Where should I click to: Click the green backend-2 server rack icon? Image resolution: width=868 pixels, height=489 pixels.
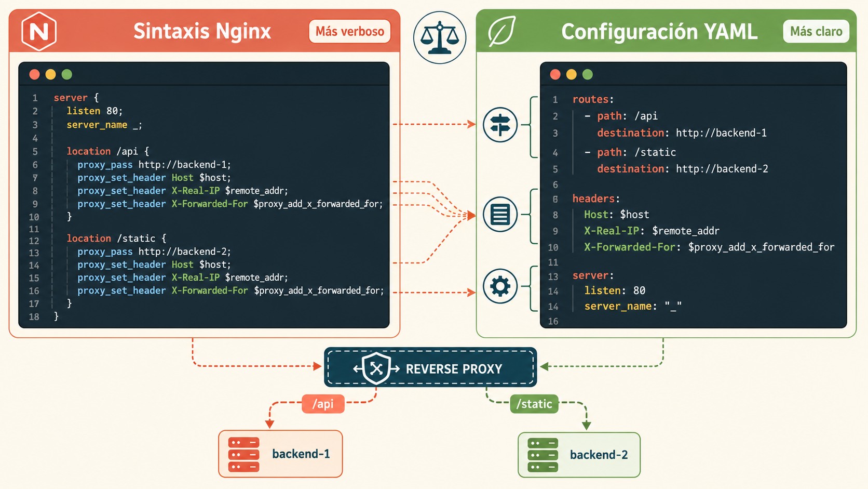pos(542,455)
